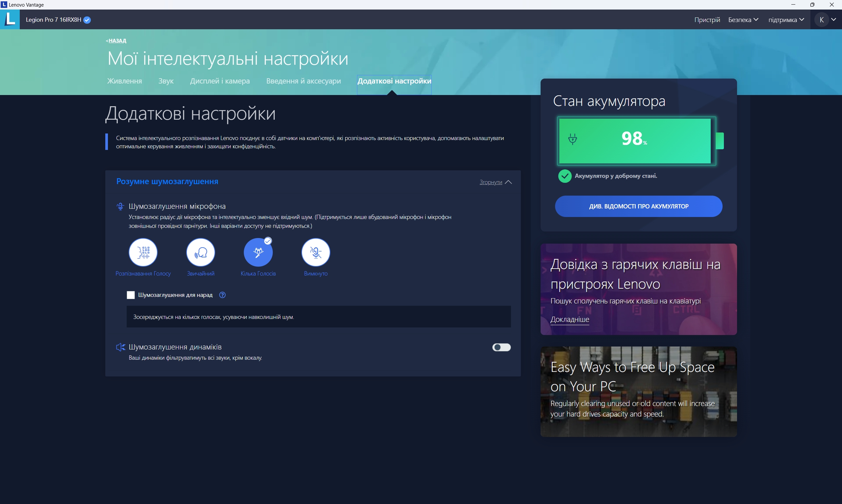
Task: Choose the Вимкнуто microphone icon
Action: (316, 252)
